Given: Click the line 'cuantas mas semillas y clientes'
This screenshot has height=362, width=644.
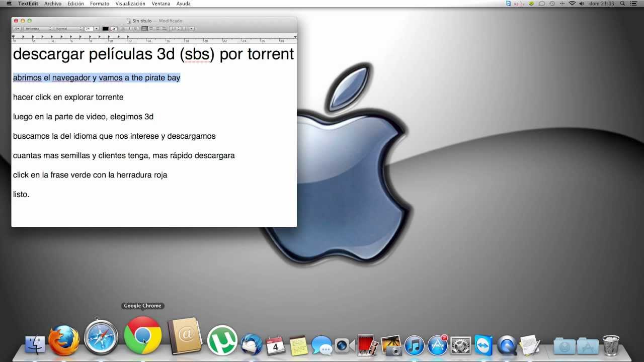Looking at the screenshot, I should pos(124,156).
